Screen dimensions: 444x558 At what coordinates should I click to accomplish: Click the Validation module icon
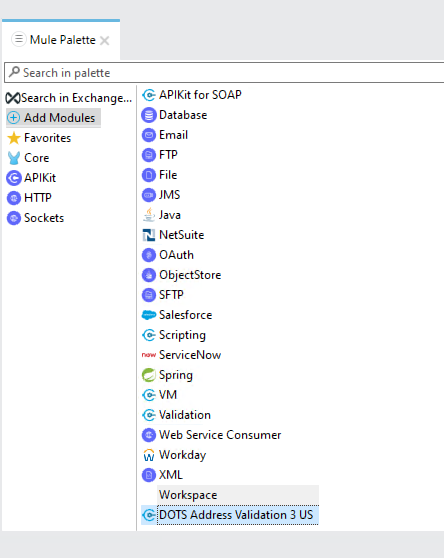pos(149,415)
